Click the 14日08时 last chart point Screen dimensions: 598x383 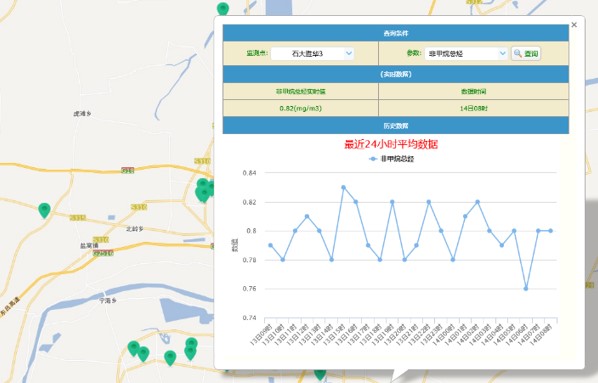click(x=550, y=231)
